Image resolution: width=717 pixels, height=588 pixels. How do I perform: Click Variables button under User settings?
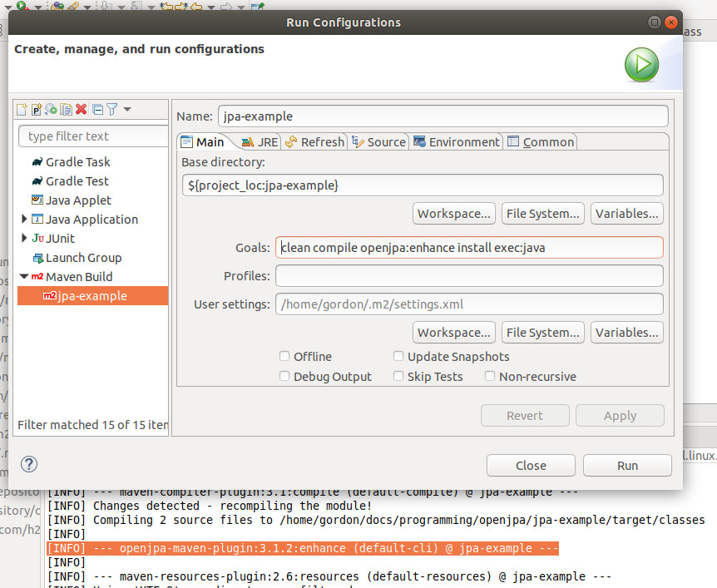tap(627, 333)
